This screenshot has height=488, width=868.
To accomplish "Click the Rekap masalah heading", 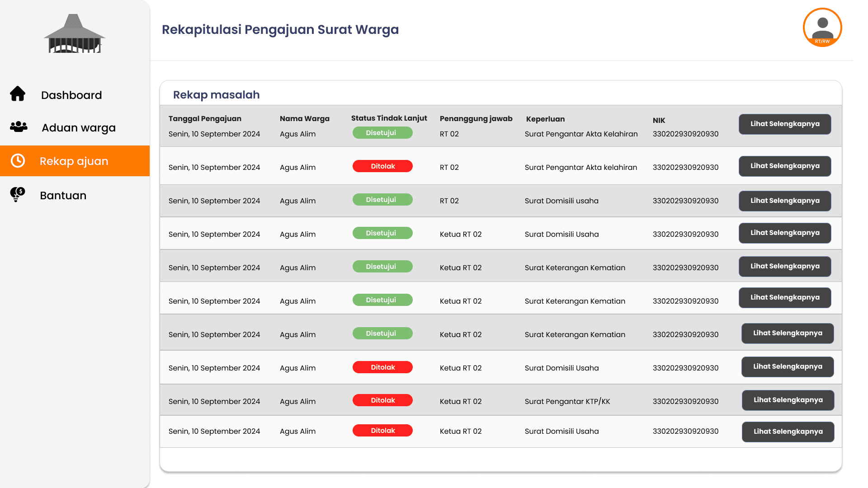I will [216, 95].
